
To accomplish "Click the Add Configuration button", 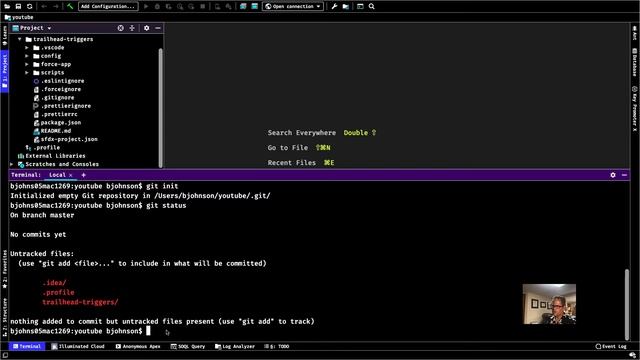I will point(108,7).
